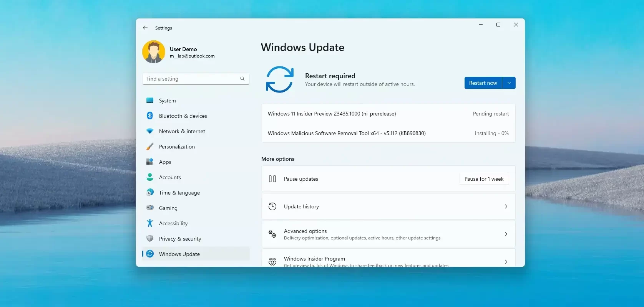Open Personalization label in sidebar
This screenshot has height=307, width=644.
pyautogui.click(x=177, y=147)
